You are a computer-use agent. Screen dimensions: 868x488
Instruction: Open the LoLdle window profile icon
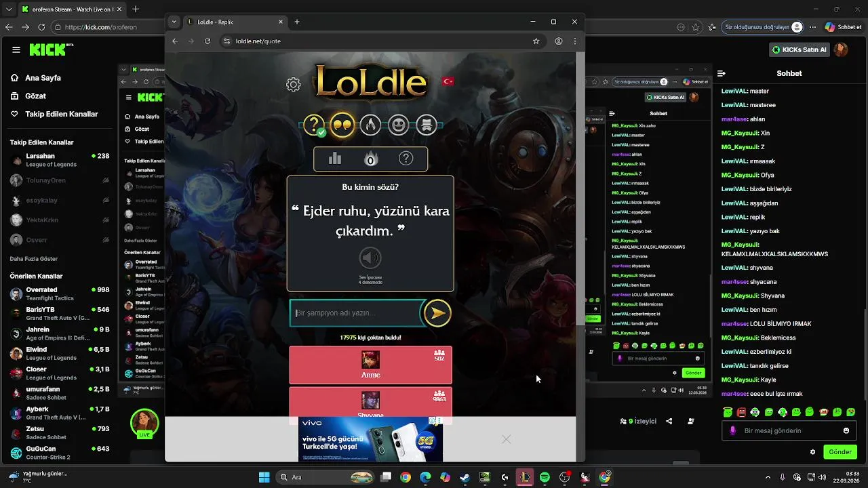pos(559,41)
